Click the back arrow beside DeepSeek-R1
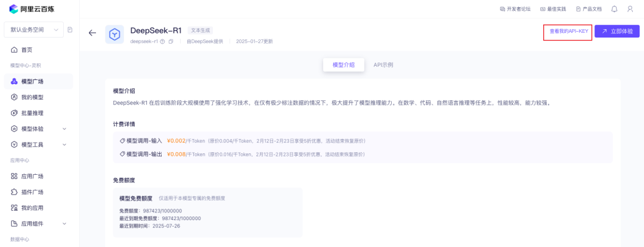 point(92,33)
